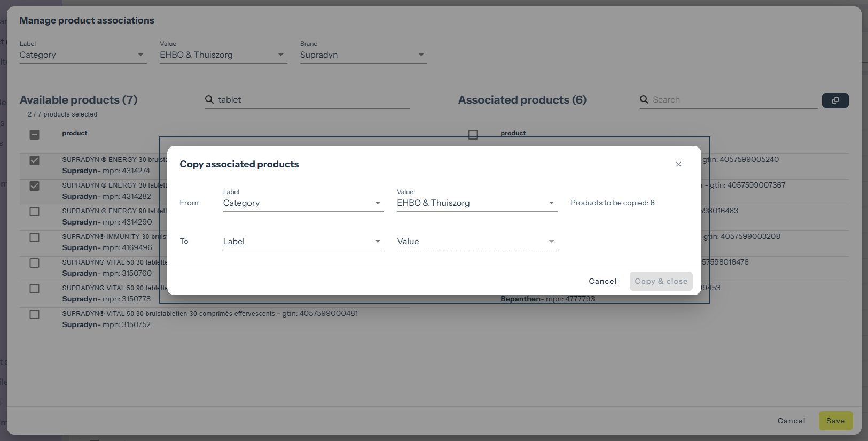Expand the To Label dropdown
This screenshot has width=868, height=441.
point(302,242)
